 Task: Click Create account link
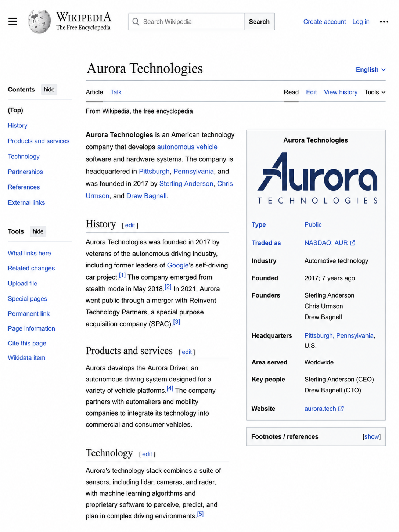point(325,22)
